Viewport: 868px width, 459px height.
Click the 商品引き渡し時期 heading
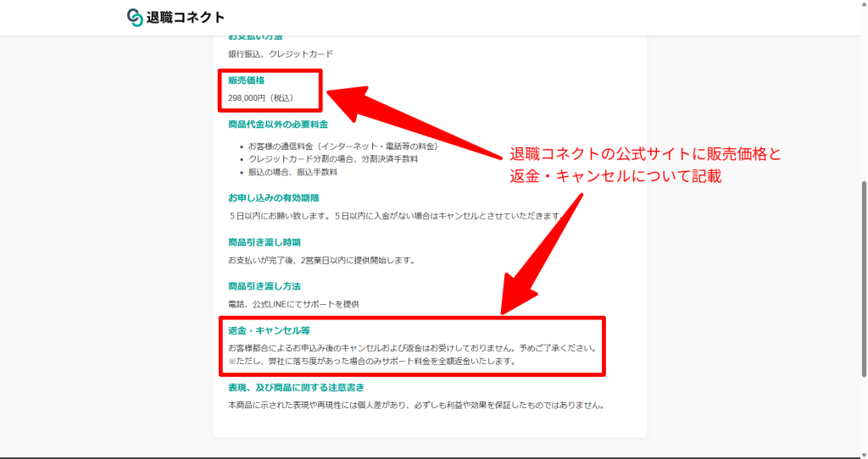point(264,242)
